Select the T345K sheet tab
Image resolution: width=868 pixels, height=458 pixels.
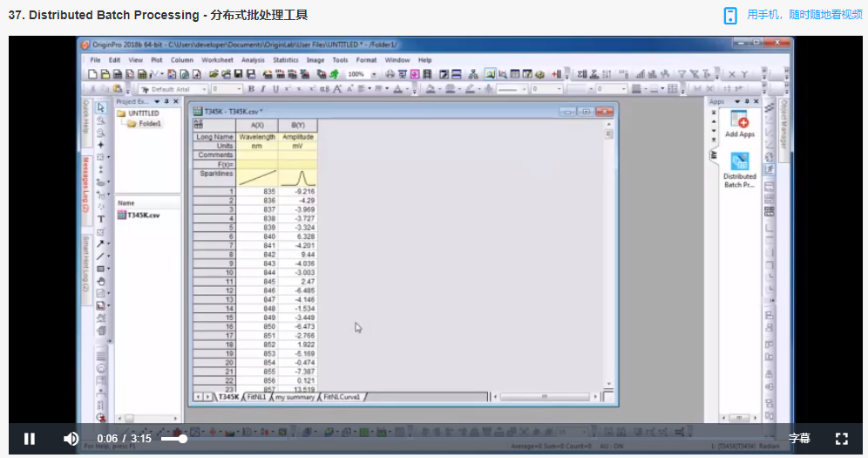click(228, 397)
